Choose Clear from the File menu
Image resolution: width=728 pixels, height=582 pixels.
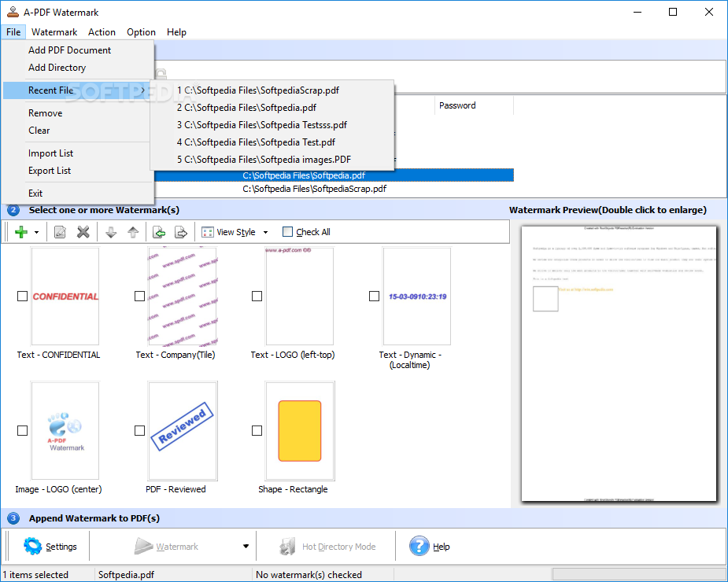[x=76, y=131]
